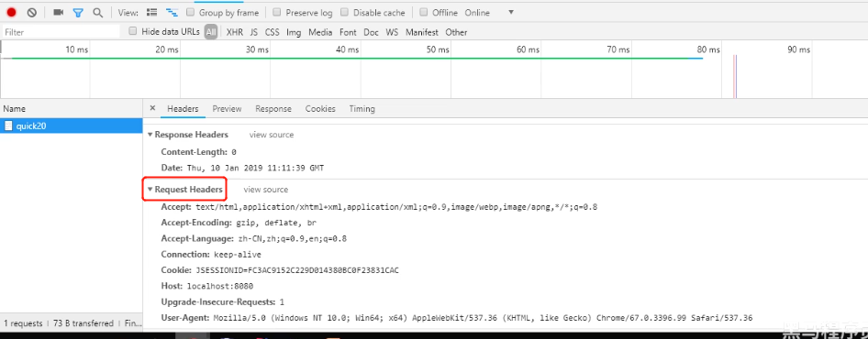Click the Host localhost:8080 line
The height and width of the screenshot is (339, 868).
pyautogui.click(x=207, y=287)
